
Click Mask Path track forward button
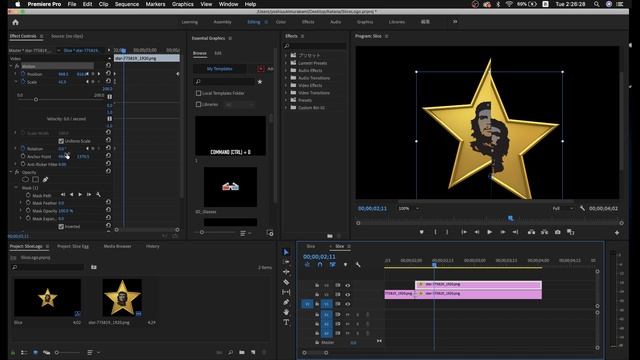(x=80, y=195)
